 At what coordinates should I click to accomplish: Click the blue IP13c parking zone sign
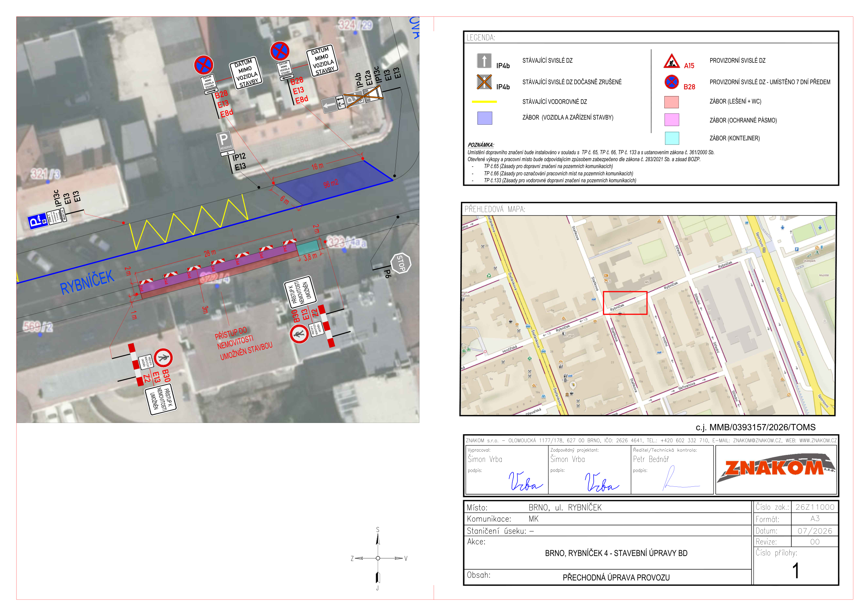[x=38, y=221]
